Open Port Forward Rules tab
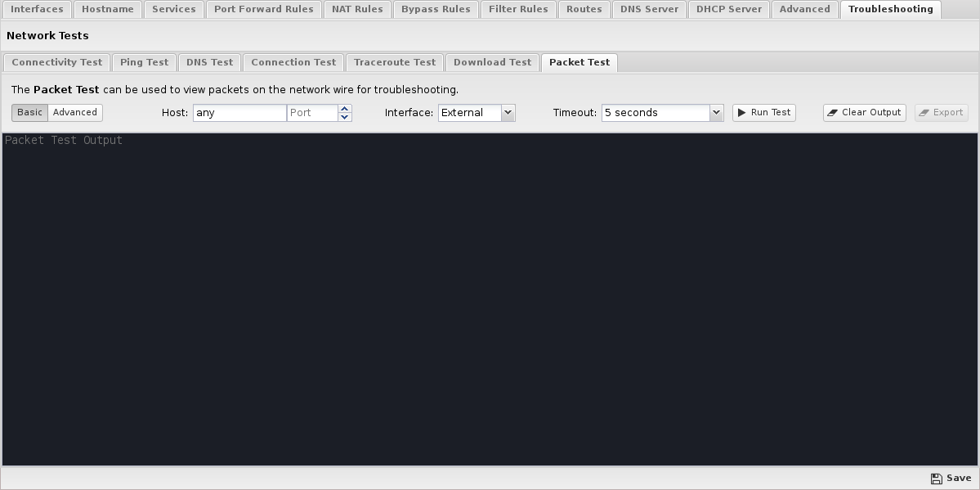The image size is (980, 490). click(x=263, y=9)
